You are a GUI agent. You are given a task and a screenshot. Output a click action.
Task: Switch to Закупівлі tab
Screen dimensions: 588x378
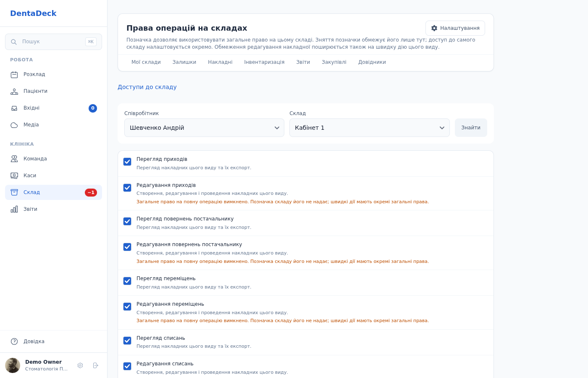(334, 62)
